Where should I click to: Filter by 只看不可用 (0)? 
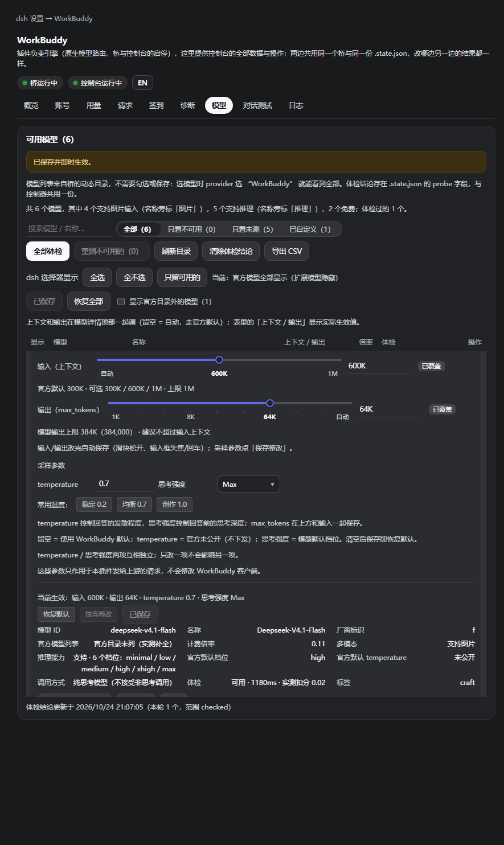pyautogui.click(x=192, y=229)
